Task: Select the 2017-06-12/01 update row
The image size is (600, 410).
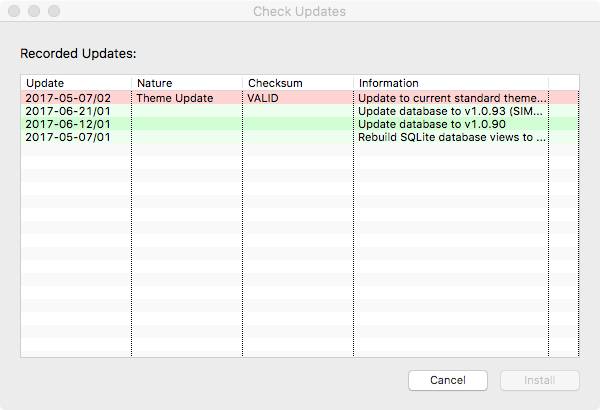Action: (300, 124)
